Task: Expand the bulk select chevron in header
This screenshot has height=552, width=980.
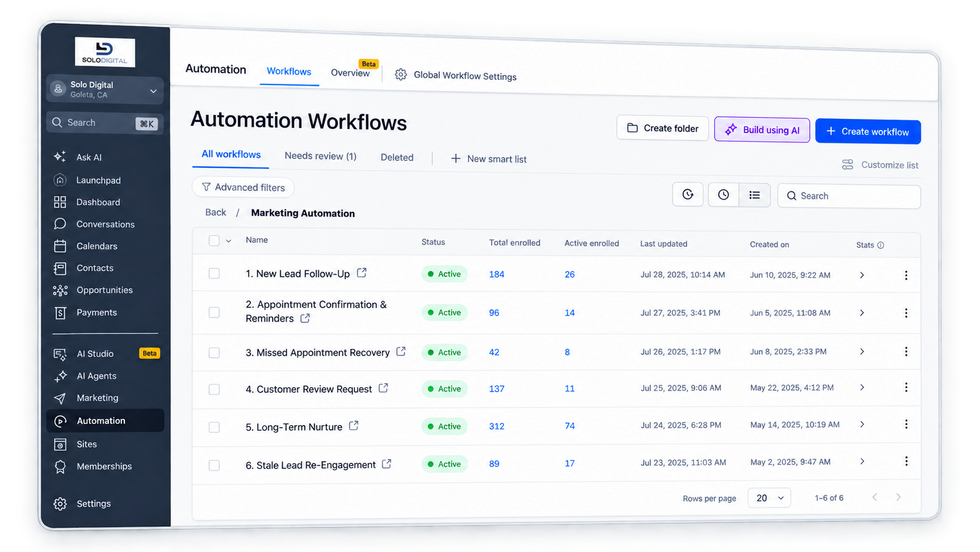Action: (229, 241)
